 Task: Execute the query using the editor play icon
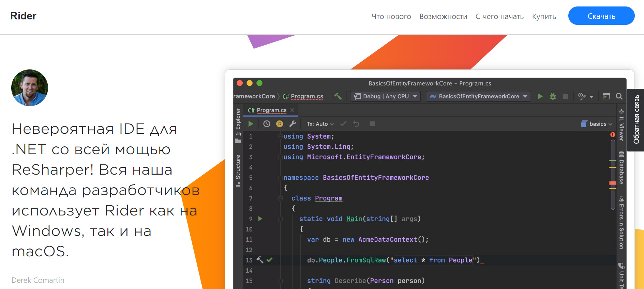point(251,124)
